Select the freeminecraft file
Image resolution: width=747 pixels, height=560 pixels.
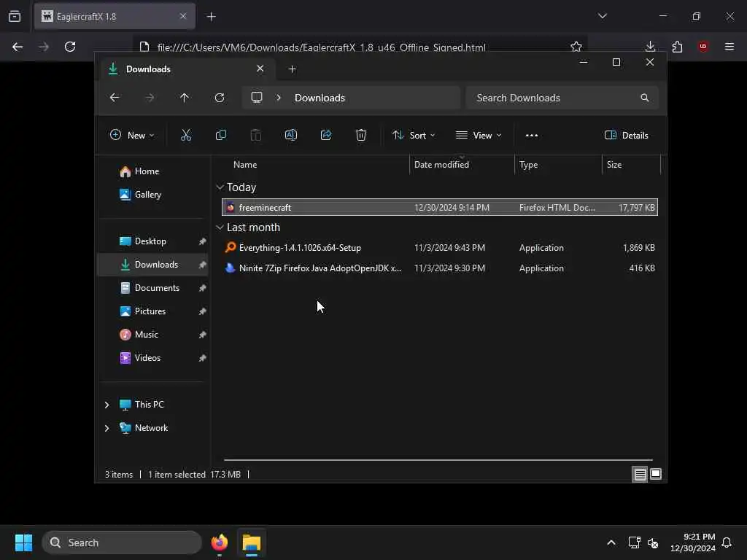(440, 207)
